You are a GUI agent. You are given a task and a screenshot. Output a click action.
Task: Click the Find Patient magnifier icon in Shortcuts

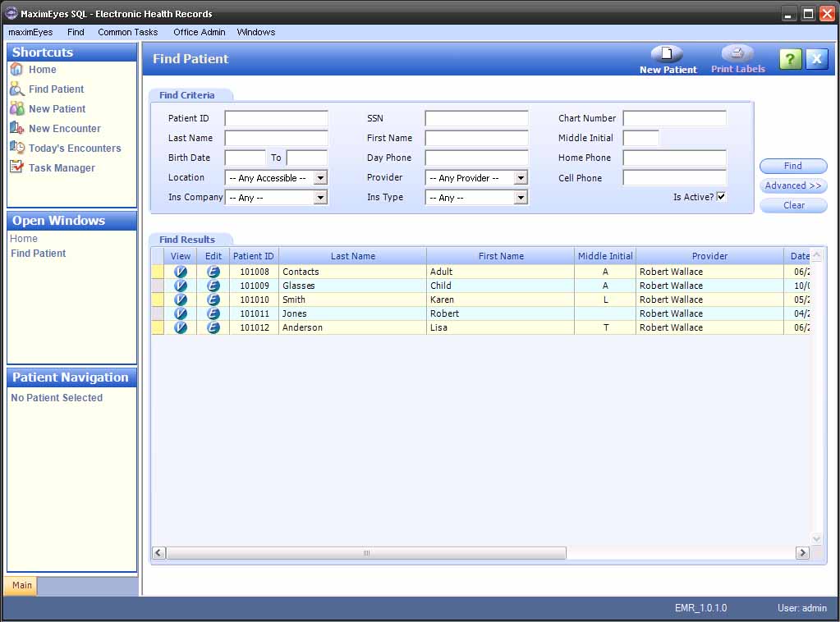tap(16, 89)
